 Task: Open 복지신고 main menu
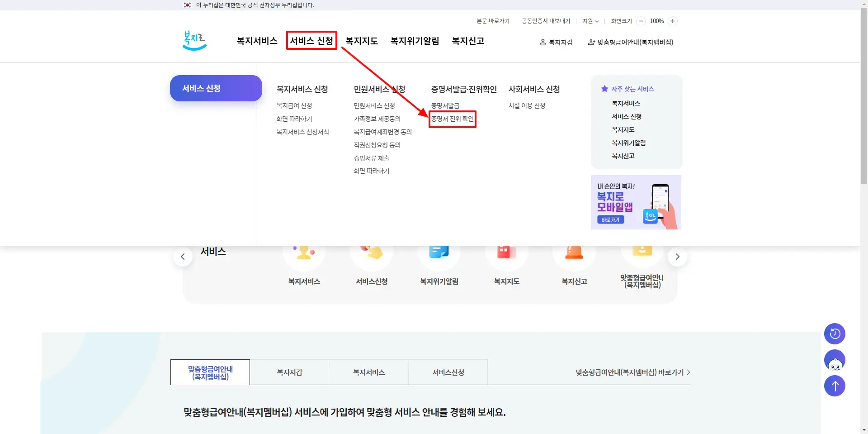[x=468, y=41]
